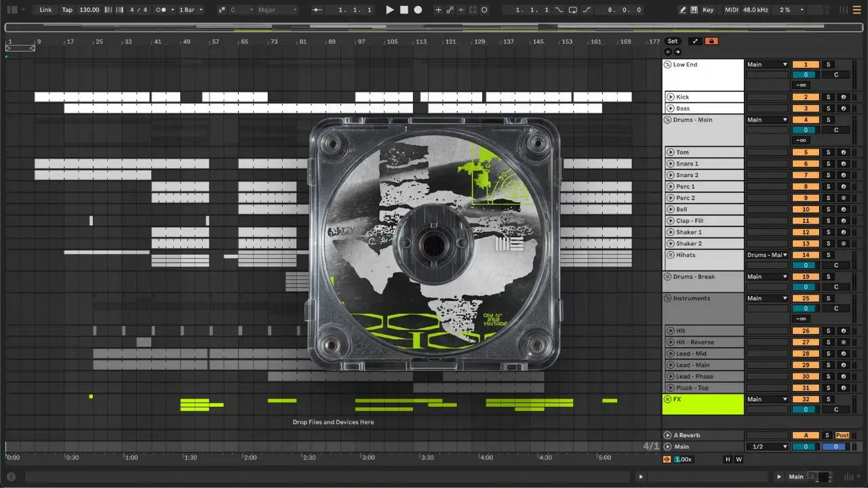This screenshot has width=868, height=488.
Task: Click the Arrangement Record button
Action: (418, 10)
